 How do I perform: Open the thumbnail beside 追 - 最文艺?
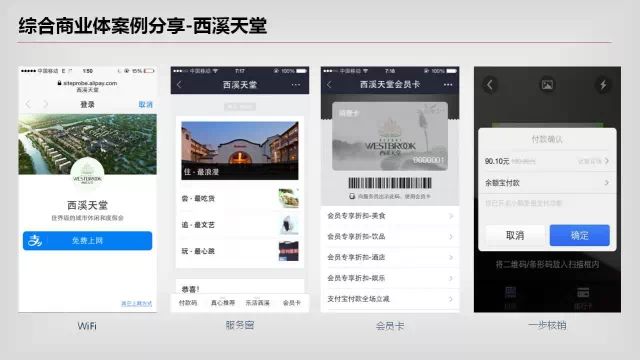coord(289,225)
